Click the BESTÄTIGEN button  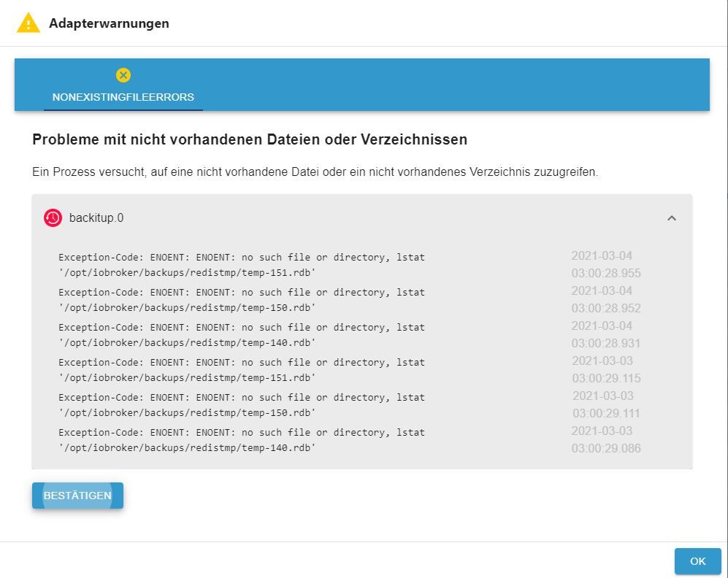[77, 496]
